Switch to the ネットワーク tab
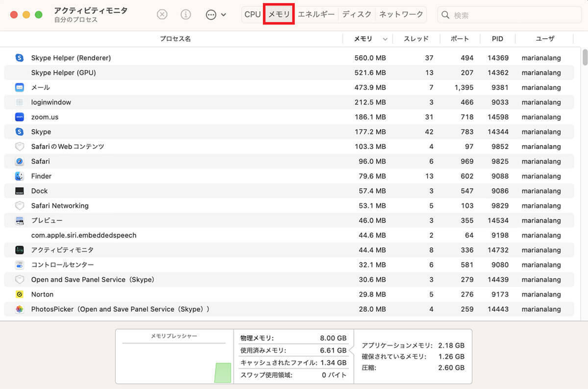The image size is (588, 389). pyautogui.click(x=401, y=15)
